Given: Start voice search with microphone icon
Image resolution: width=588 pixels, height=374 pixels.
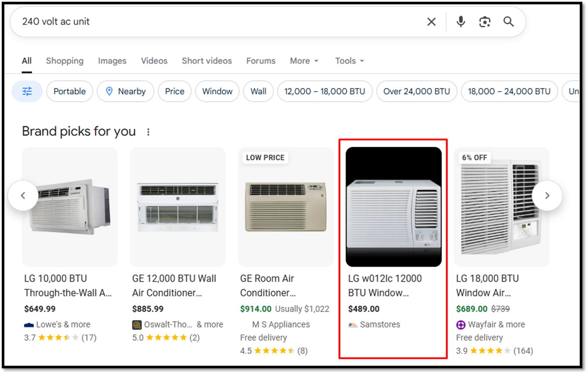Looking at the screenshot, I should tap(461, 22).
